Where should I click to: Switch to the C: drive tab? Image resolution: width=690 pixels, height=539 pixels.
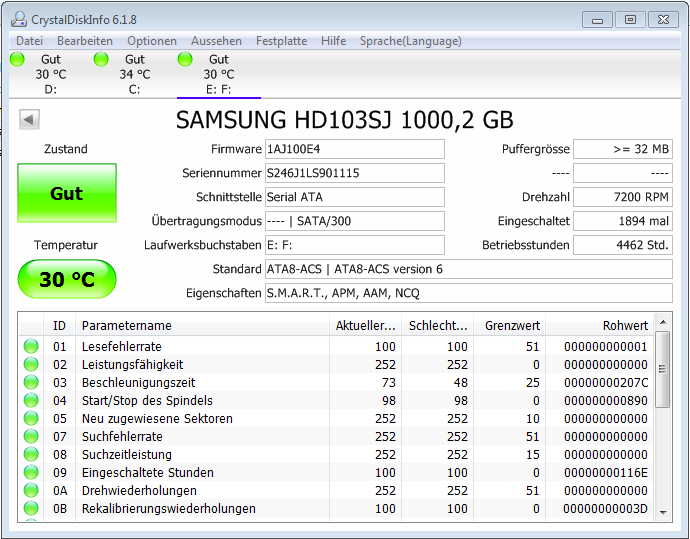coord(135,74)
